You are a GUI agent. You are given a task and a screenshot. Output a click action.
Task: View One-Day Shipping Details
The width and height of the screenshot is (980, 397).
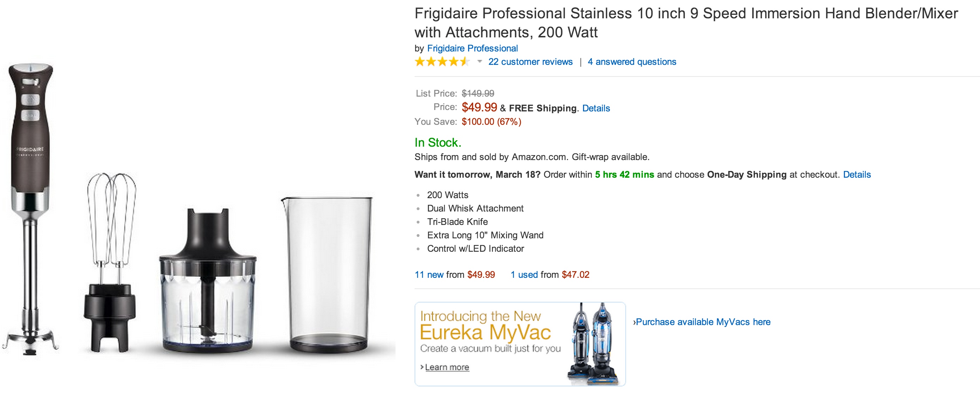tap(857, 174)
